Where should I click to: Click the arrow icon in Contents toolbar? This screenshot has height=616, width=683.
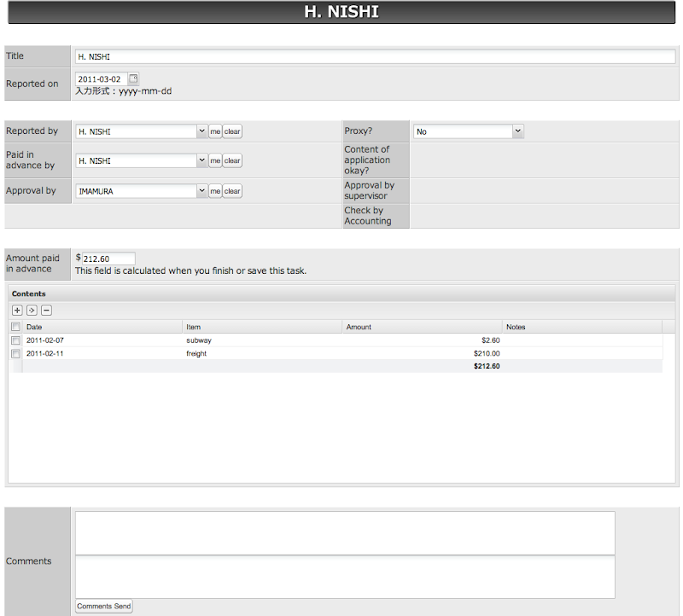(32, 311)
